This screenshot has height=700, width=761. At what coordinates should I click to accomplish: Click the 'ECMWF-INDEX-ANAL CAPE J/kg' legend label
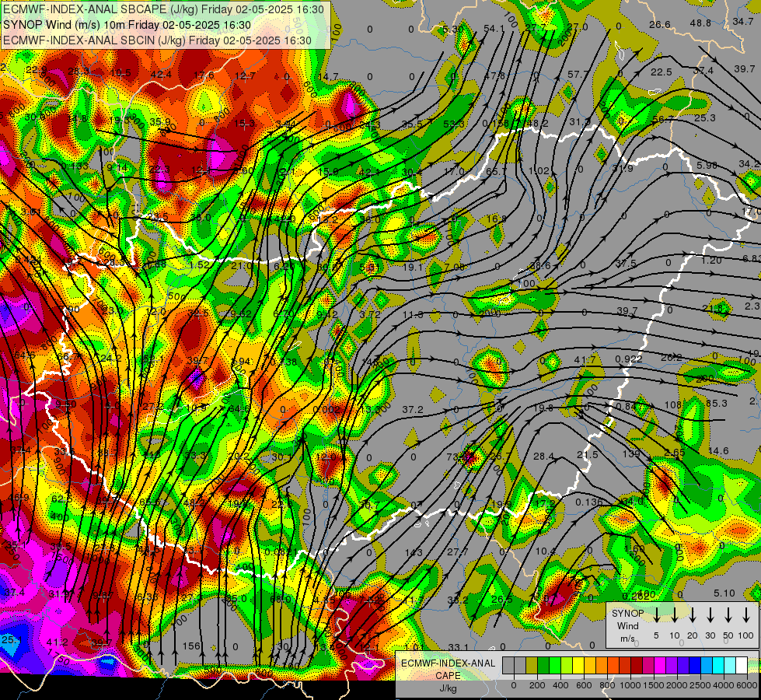point(448,676)
